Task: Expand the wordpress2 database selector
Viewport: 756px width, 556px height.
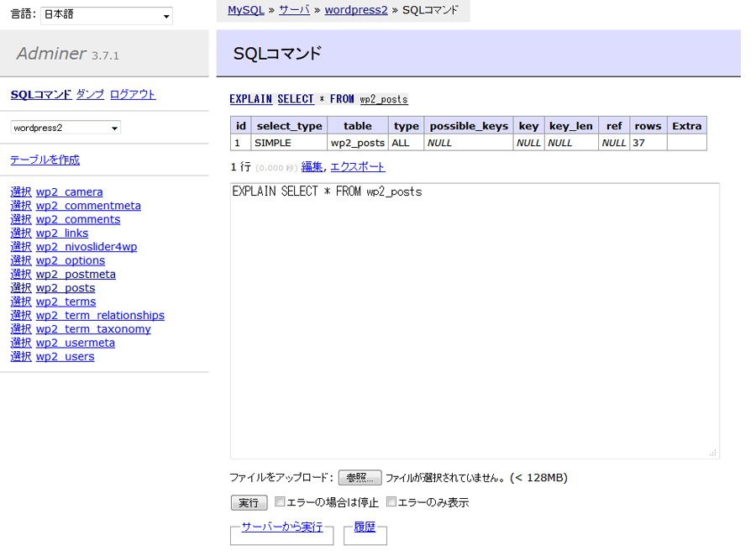Action: coord(66,128)
